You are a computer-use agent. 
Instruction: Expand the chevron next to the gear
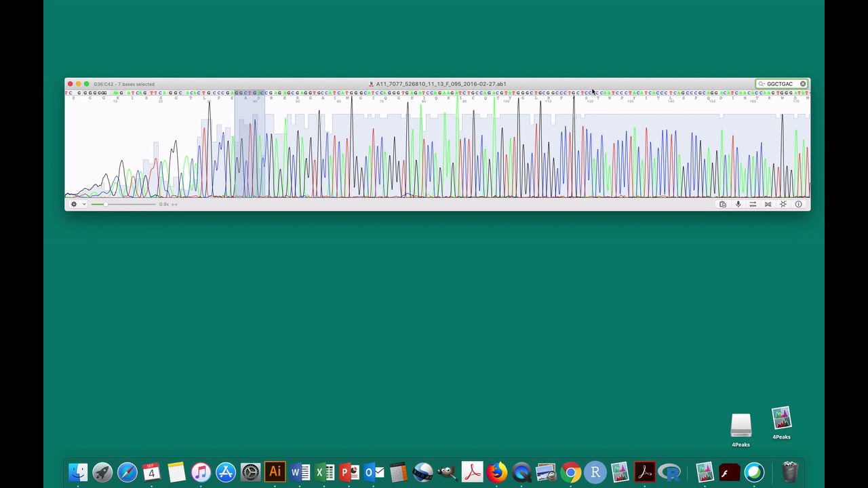[84, 204]
